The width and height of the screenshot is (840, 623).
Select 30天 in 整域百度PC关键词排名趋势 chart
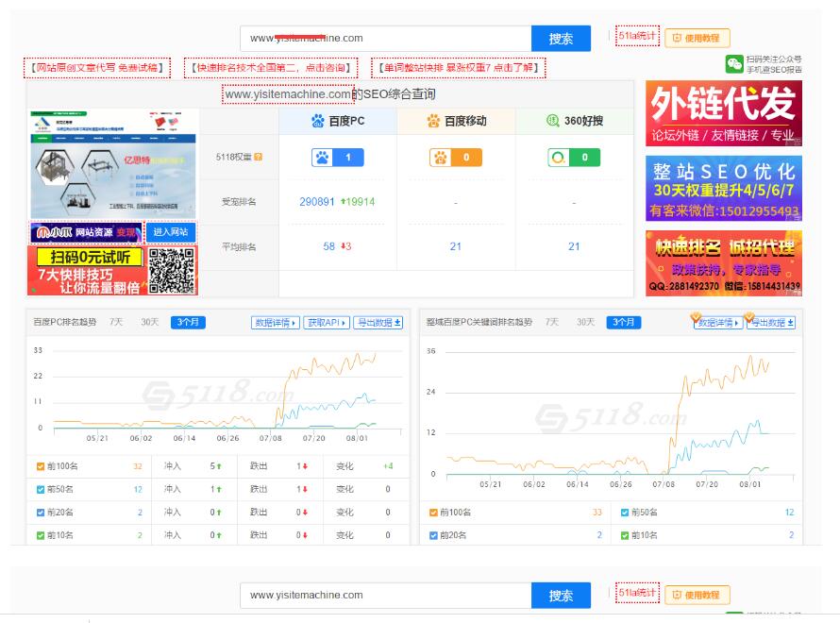click(x=585, y=322)
